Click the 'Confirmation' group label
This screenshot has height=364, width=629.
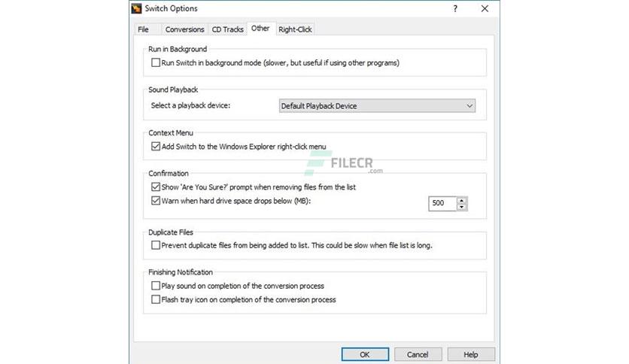coord(169,173)
